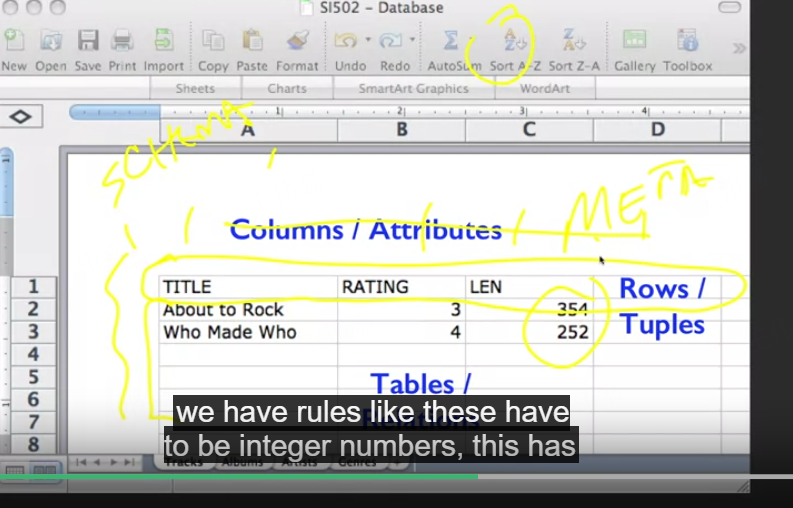The width and height of the screenshot is (793, 508).
Task: Open the SmartArt Graphics tab
Action: (413, 89)
